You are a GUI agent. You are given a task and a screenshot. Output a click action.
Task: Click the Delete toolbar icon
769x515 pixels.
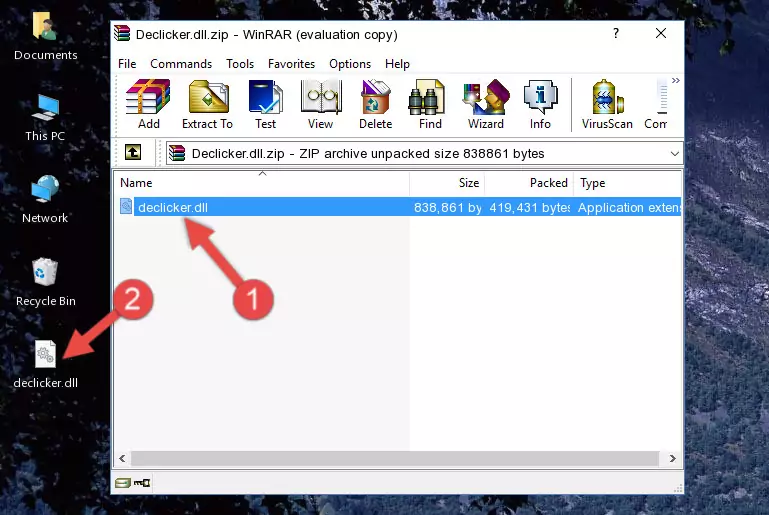376,104
